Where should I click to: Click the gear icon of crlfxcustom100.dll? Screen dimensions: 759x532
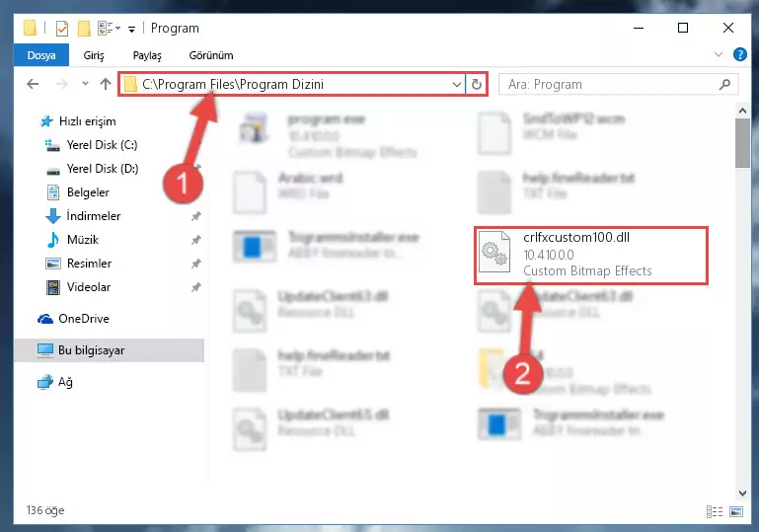(494, 253)
